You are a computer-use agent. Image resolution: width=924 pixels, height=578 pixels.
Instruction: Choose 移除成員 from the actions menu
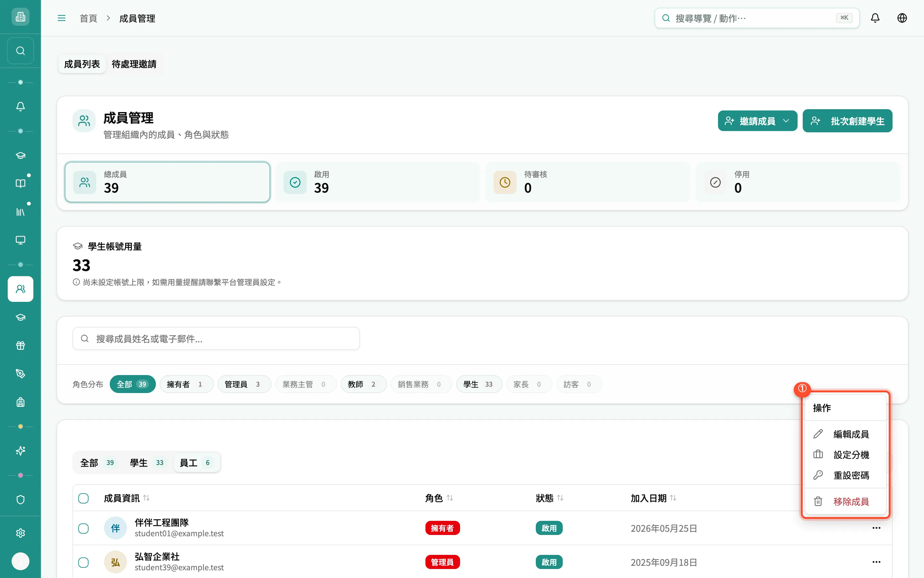pos(845,501)
